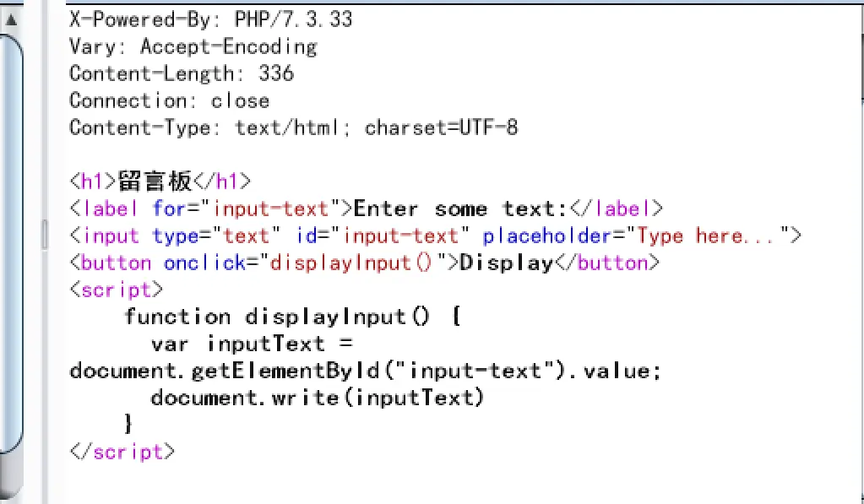The image size is (864, 504).
Task: Click the closing </script> tag
Action: (x=122, y=452)
